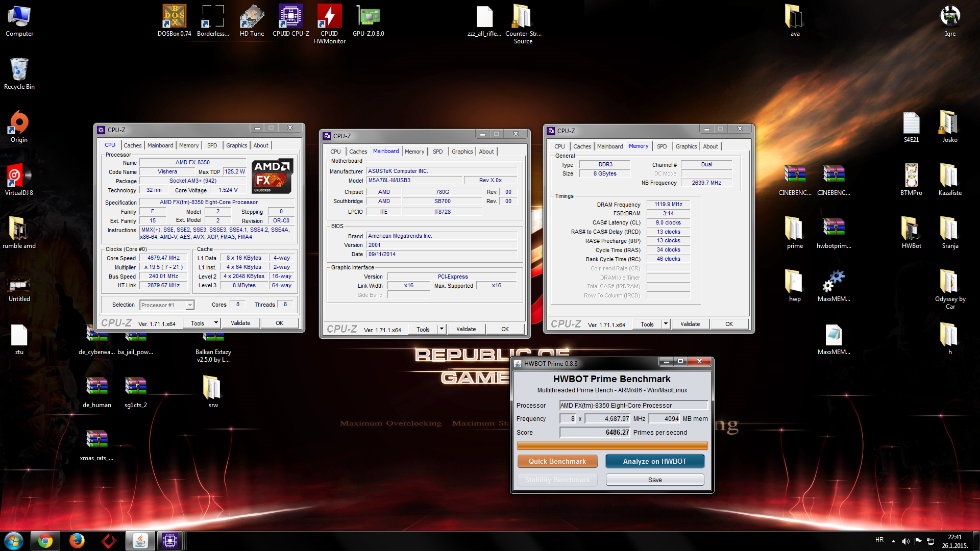Image resolution: width=980 pixels, height=551 pixels.
Task: Open CPUID HWMonitor desktop icon
Action: point(329,24)
